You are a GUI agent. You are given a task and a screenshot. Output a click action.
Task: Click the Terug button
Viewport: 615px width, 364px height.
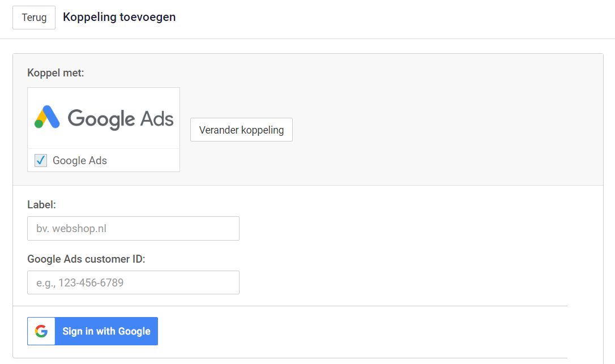tap(33, 18)
